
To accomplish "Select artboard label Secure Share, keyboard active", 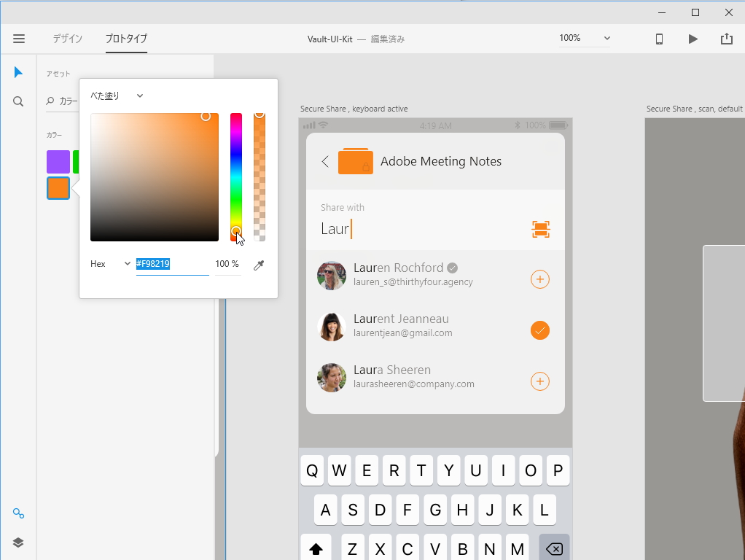I will click(x=354, y=109).
